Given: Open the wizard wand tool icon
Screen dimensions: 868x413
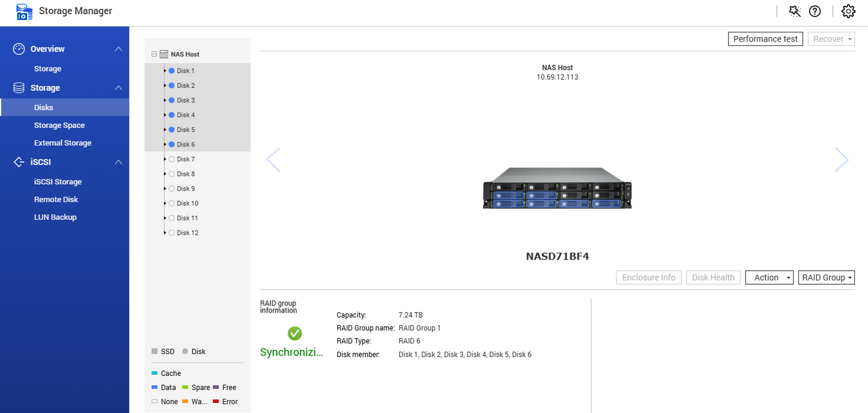Looking at the screenshot, I should click(x=795, y=11).
